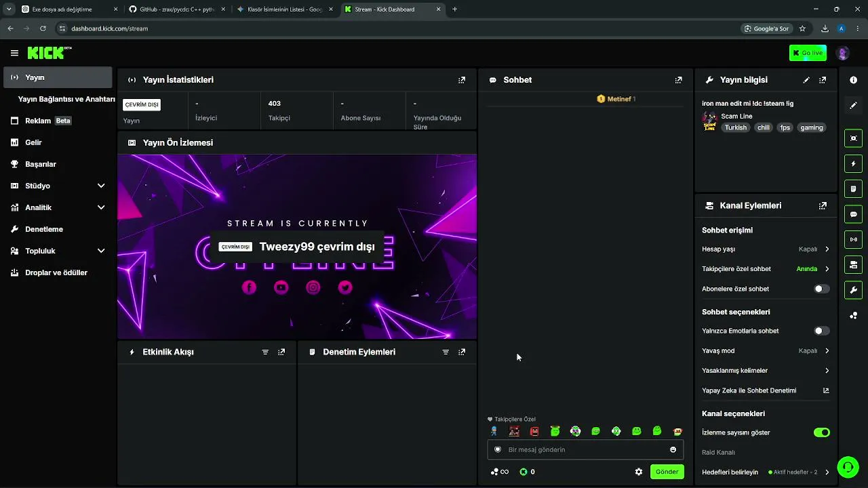Select Yayın in the left sidebar
Screen dimensions: 868x488
click(x=58, y=77)
